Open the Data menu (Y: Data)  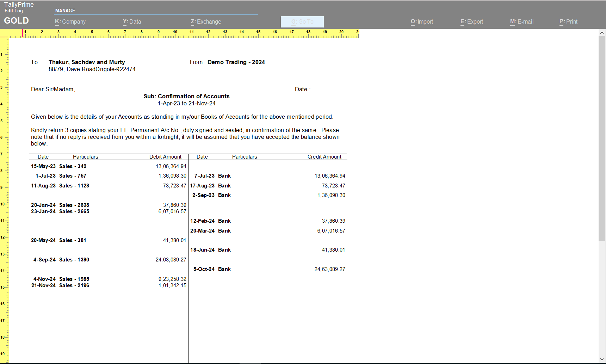(132, 21)
